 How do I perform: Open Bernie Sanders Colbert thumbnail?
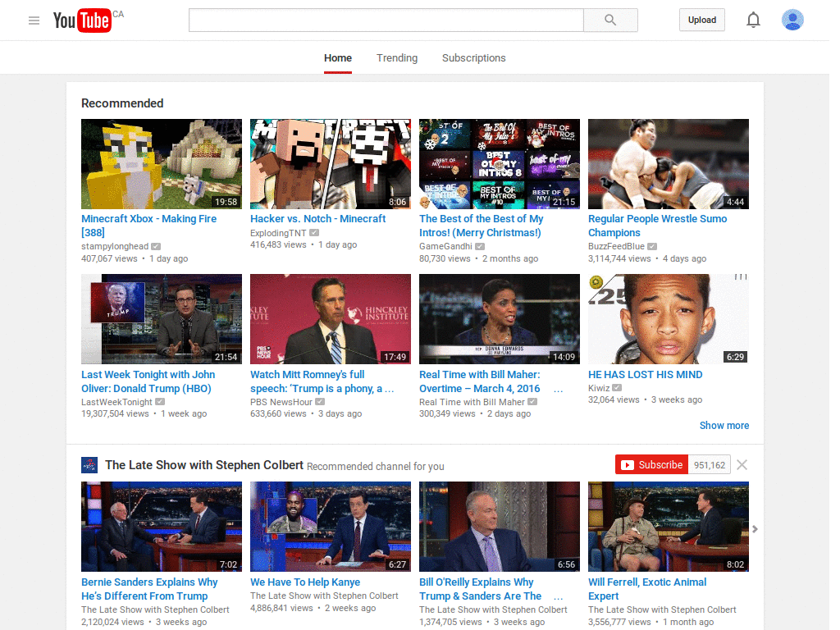(x=162, y=527)
